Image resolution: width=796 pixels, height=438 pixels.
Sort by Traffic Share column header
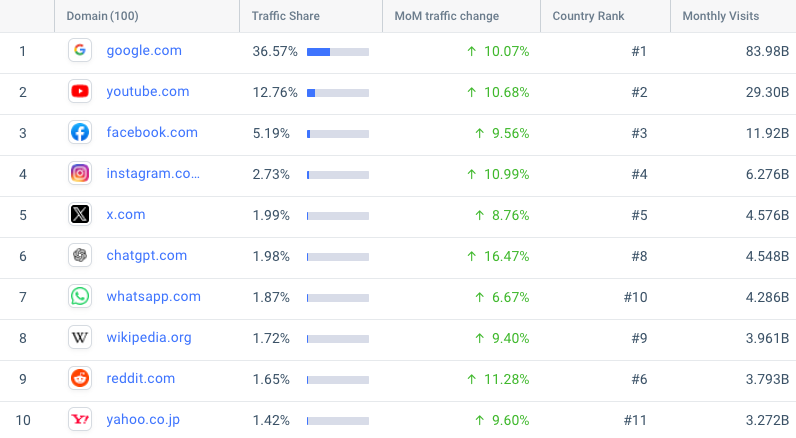click(x=286, y=16)
